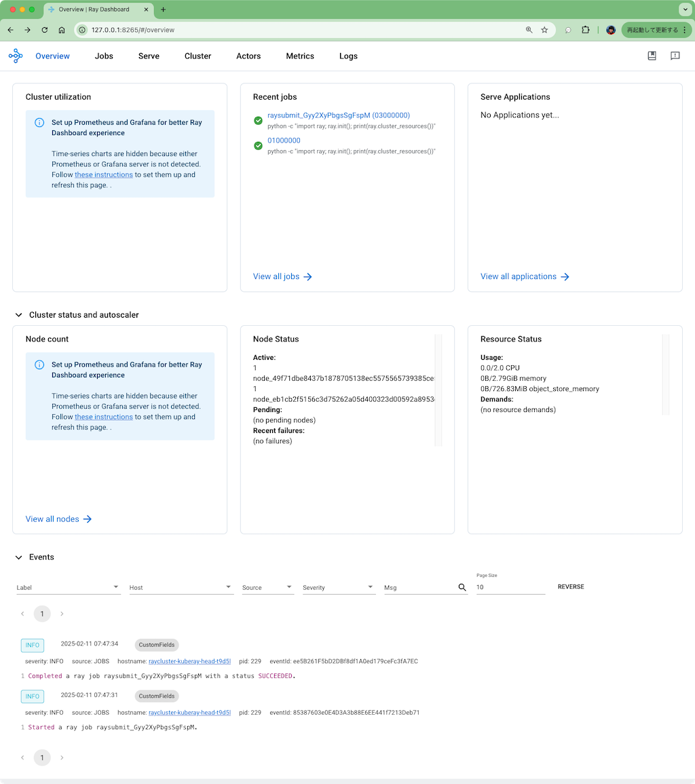This screenshot has width=695, height=784.
Task: Click the Ray logo icon
Action: click(x=16, y=56)
